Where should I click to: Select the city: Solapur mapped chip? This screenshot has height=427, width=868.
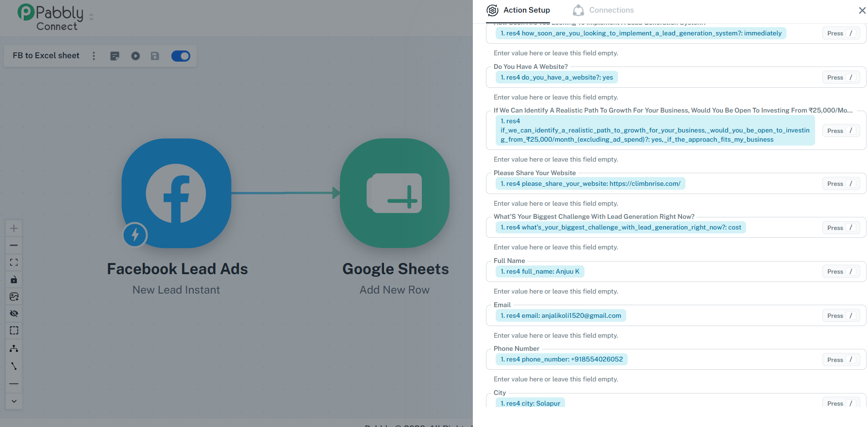pos(530,403)
